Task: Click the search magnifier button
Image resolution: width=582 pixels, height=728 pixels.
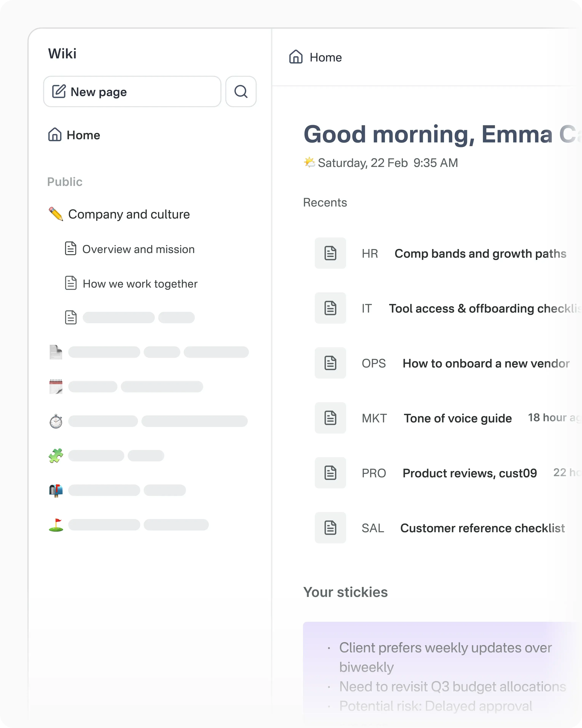Action: point(240,92)
